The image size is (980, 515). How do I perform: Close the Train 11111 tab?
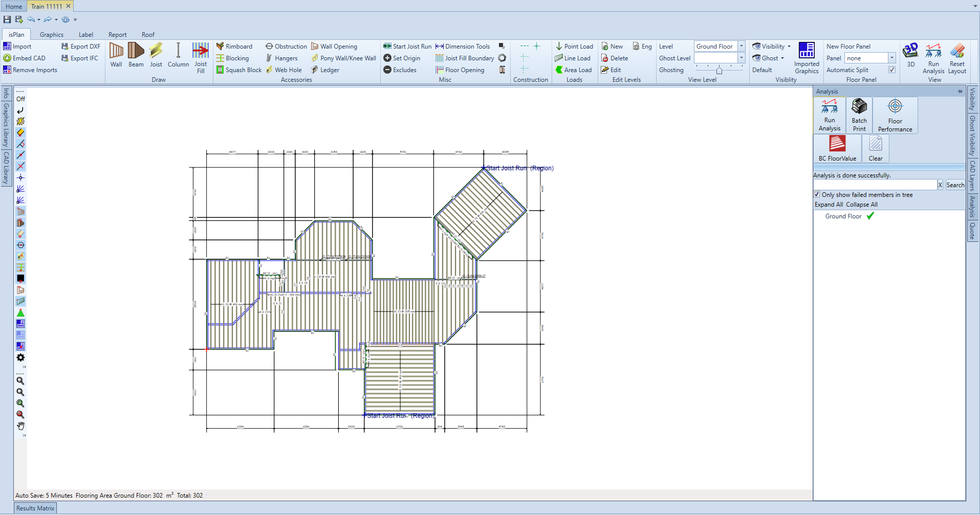(68, 6)
